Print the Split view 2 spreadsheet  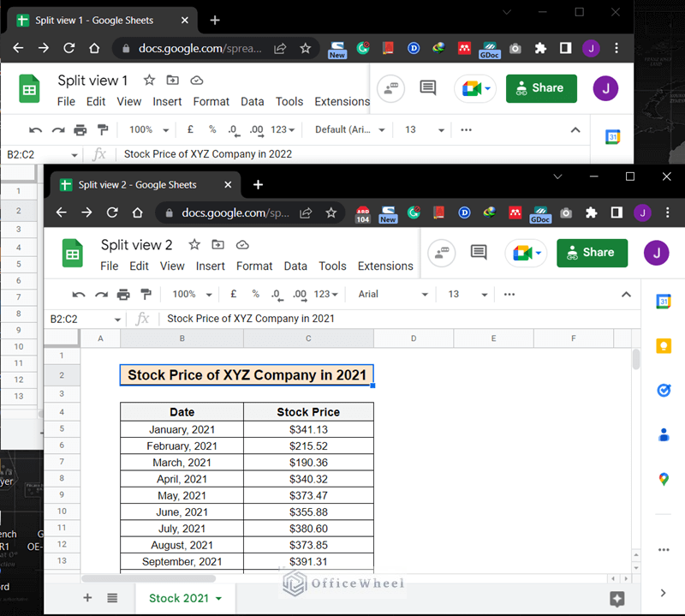tap(122, 294)
